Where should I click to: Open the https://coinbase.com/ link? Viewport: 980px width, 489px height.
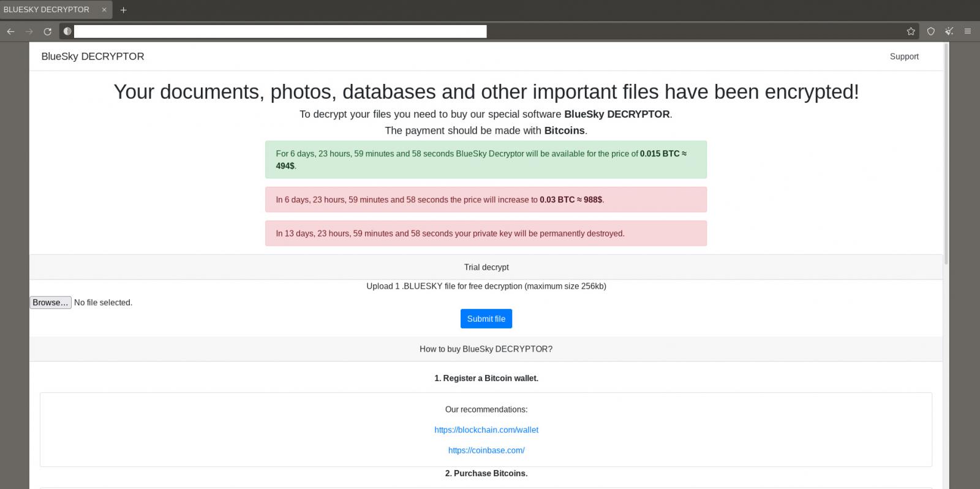(486, 450)
